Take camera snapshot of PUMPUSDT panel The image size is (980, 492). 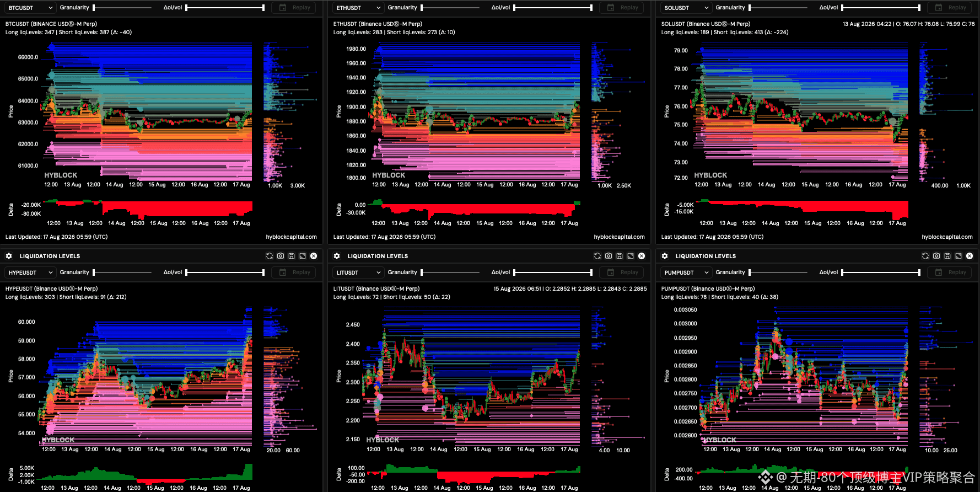(x=936, y=256)
